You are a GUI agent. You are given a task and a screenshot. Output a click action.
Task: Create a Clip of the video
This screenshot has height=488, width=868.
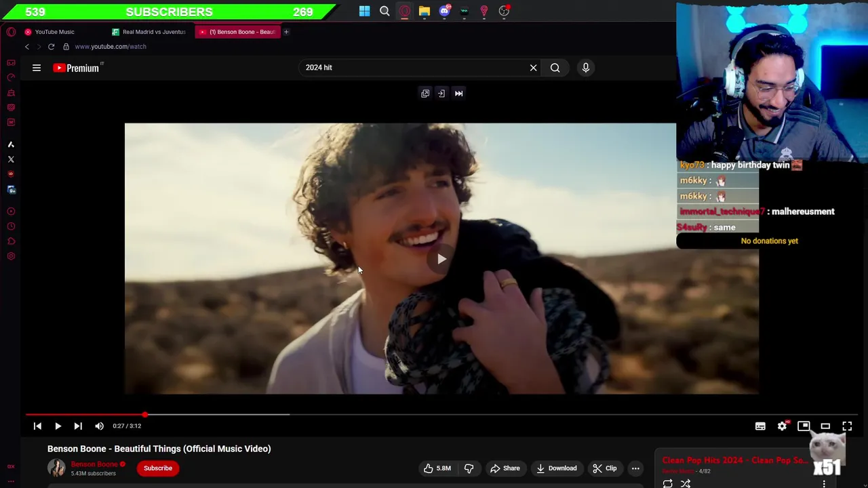pyautogui.click(x=604, y=468)
